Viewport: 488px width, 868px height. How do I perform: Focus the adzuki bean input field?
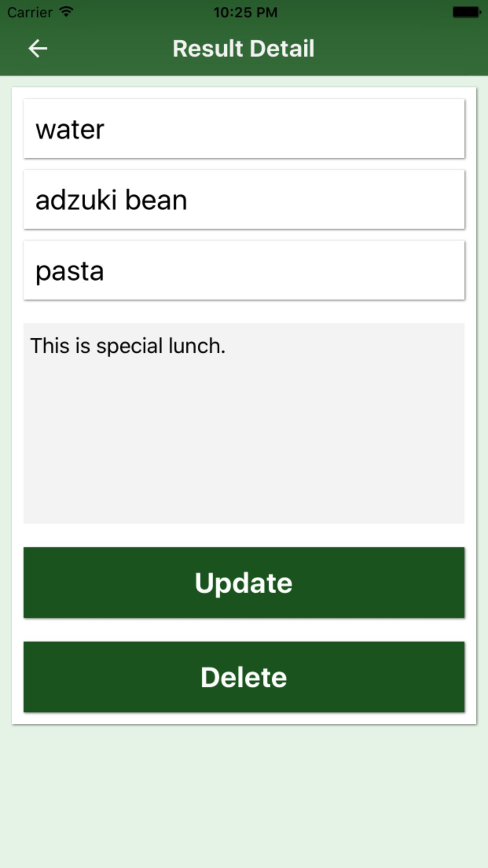coord(244,200)
